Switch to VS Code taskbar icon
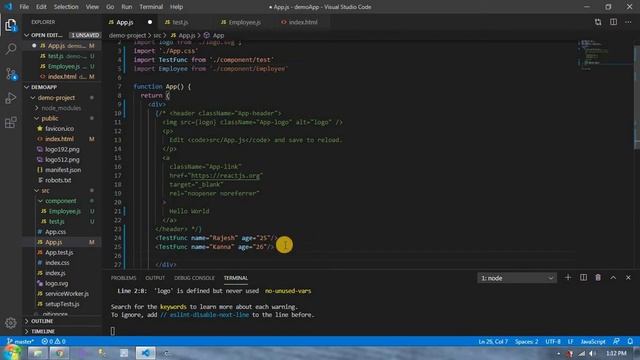Image resolution: width=640 pixels, height=360 pixels. pos(145,353)
